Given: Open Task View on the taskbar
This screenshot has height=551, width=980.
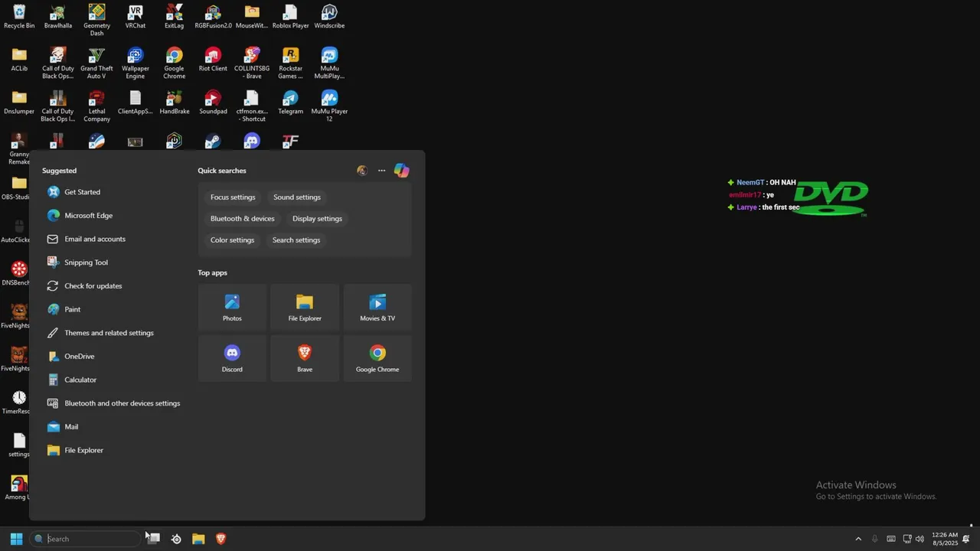Looking at the screenshot, I should tap(153, 539).
